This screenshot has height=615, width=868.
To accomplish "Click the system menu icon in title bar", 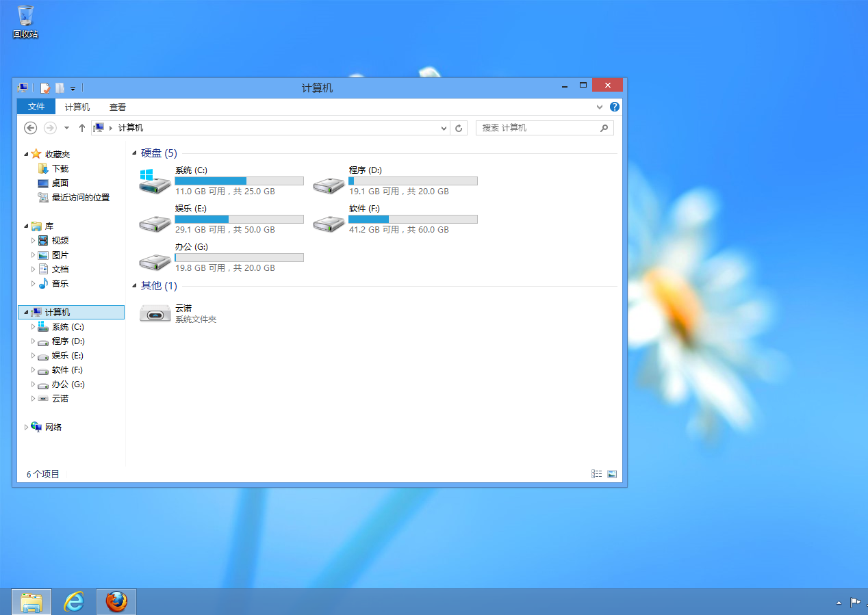I will [x=23, y=88].
